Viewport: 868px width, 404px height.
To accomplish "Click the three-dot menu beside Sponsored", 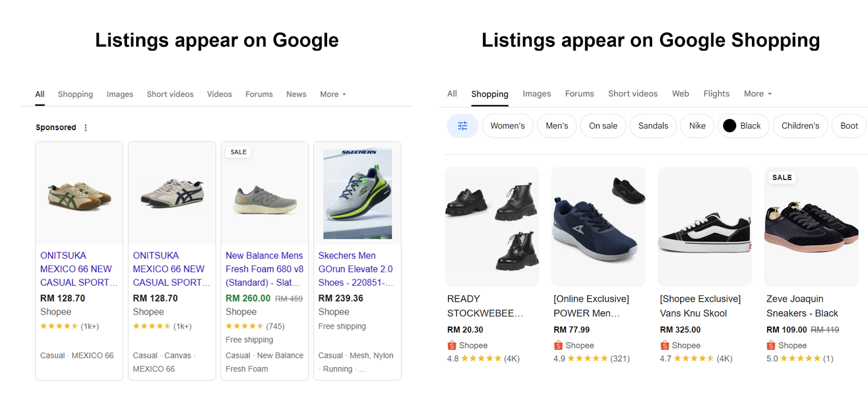I will tap(86, 127).
